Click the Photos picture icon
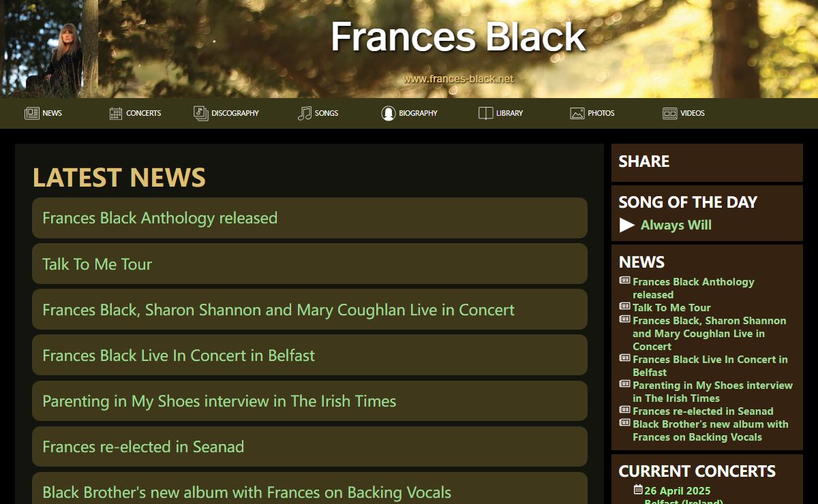 pos(577,113)
